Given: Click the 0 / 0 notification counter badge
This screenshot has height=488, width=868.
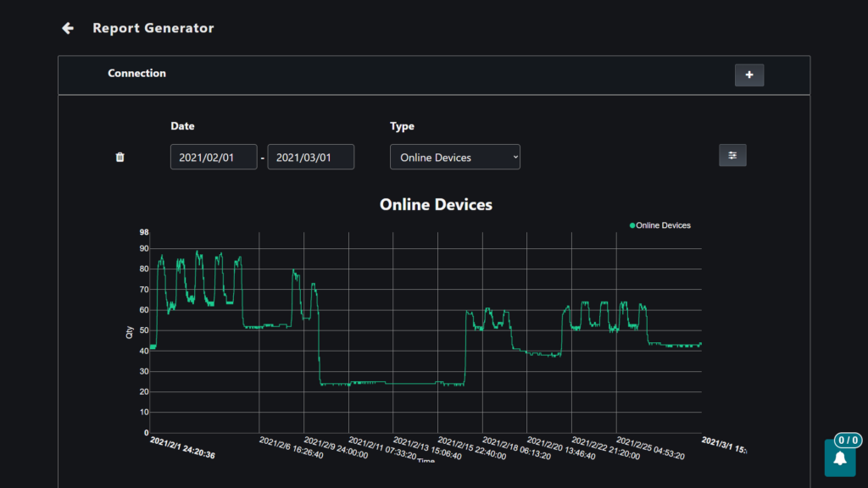Looking at the screenshot, I should point(848,441).
